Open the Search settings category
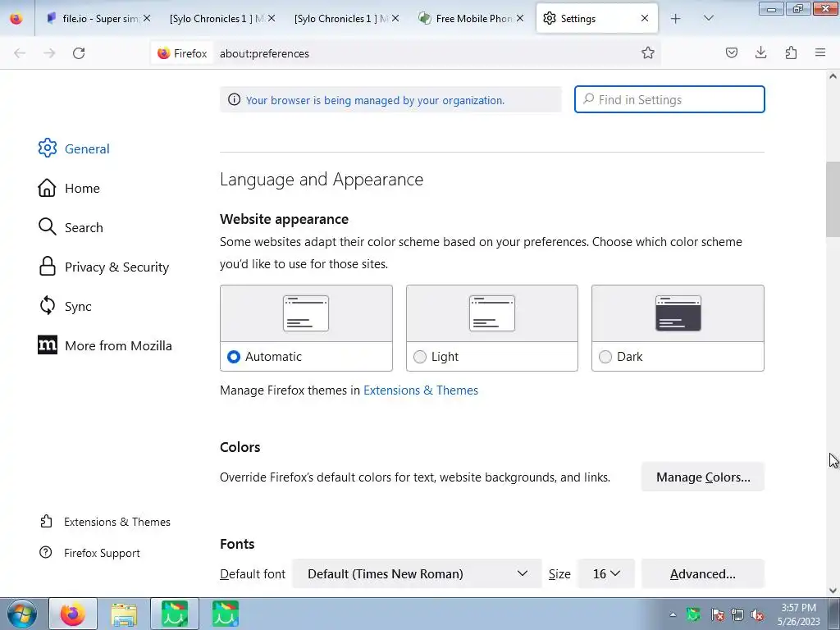This screenshot has width=840, height=630. point(71,227)
